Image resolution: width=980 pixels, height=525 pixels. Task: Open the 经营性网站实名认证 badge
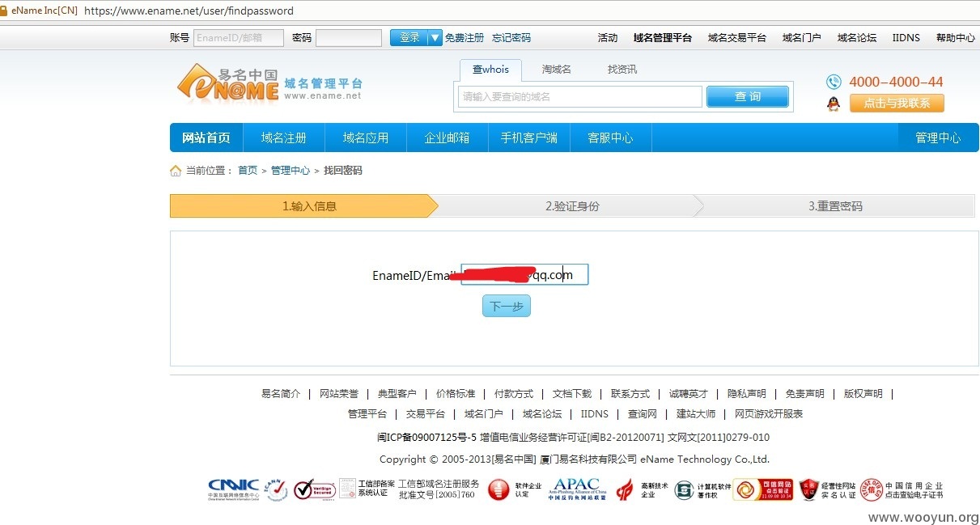tap(827, 489)
